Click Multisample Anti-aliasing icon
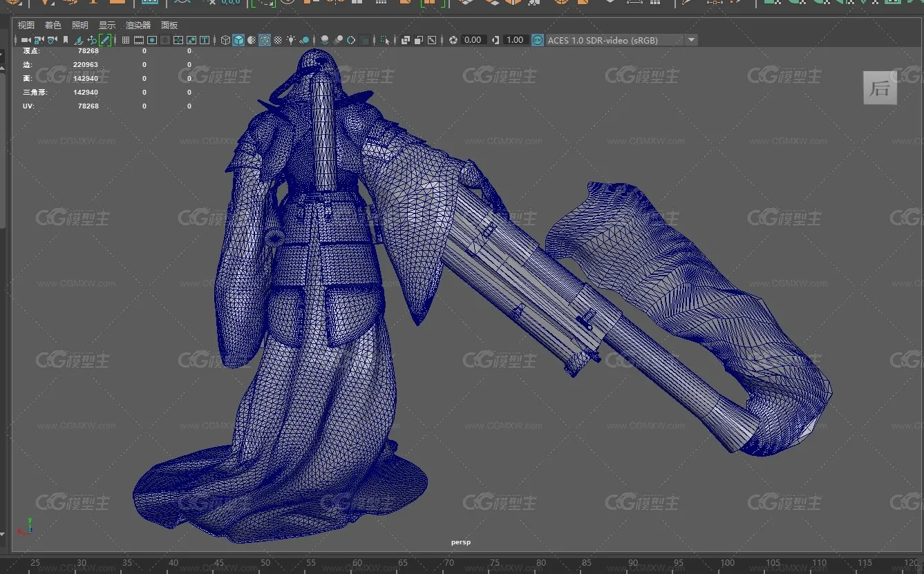The height and width of the screenshot is (574, 924). (351, 40)
